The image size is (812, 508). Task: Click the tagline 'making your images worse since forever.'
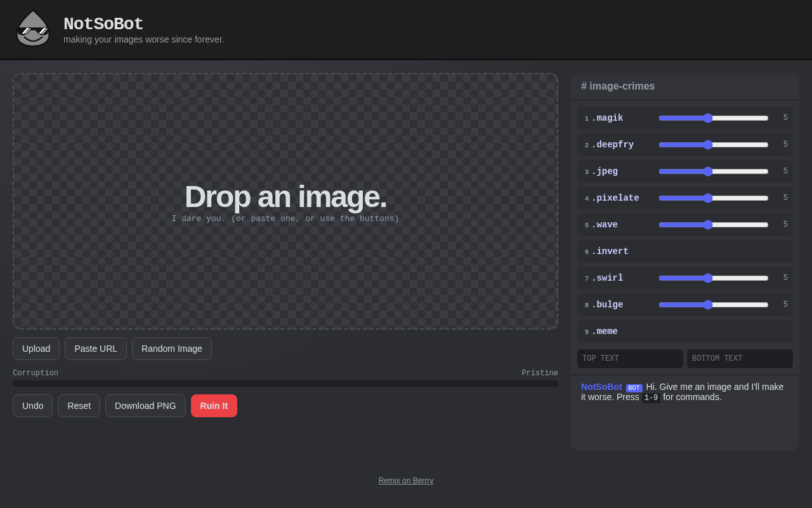pyautogui.click(x=144, y=39)
